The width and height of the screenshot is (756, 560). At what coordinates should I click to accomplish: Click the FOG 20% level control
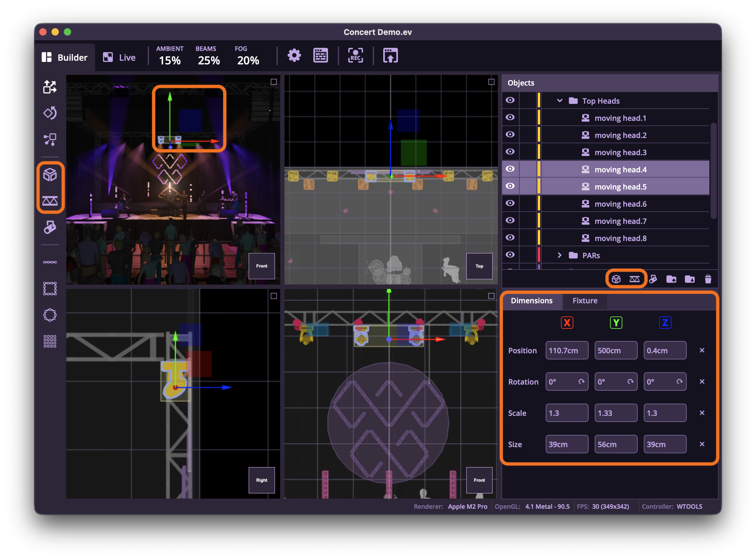point(248,56)
